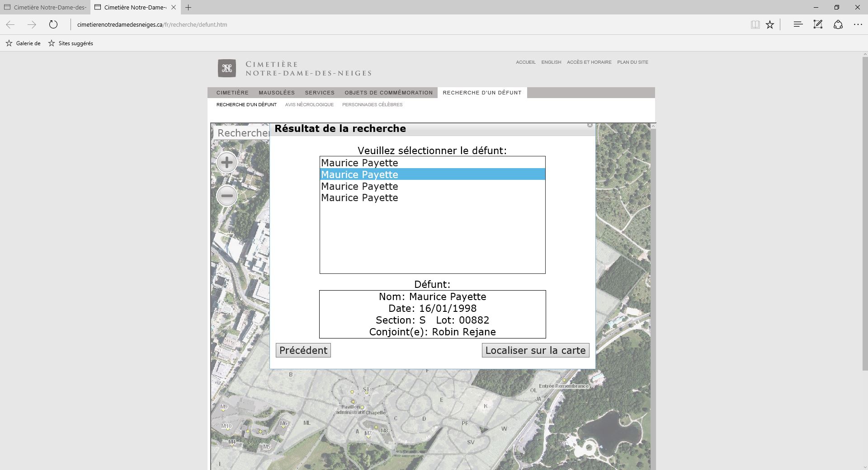Click the Section: S Lot: 00882 line
This screenshot has height=470, width=868.
coord(433,320)
